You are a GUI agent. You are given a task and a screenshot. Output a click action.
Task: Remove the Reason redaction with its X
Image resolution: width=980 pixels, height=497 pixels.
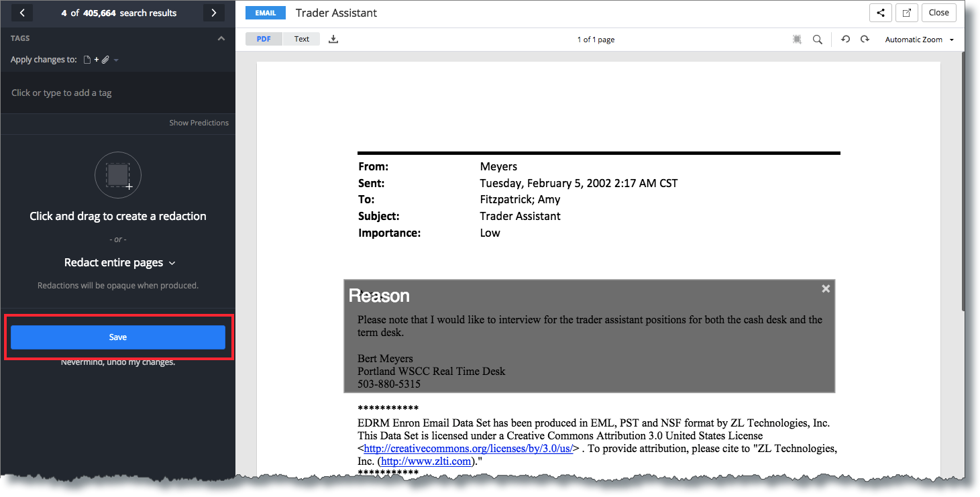click(x=826, y=288)
